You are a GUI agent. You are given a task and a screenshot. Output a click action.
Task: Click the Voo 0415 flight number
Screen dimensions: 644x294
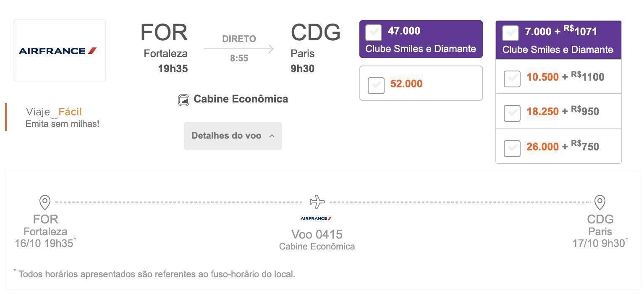(x=317, y=234)
